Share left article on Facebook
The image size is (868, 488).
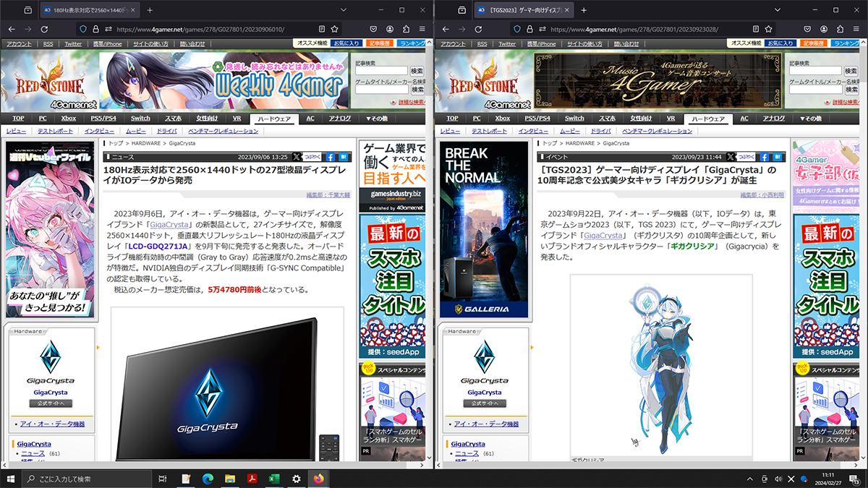330,156
